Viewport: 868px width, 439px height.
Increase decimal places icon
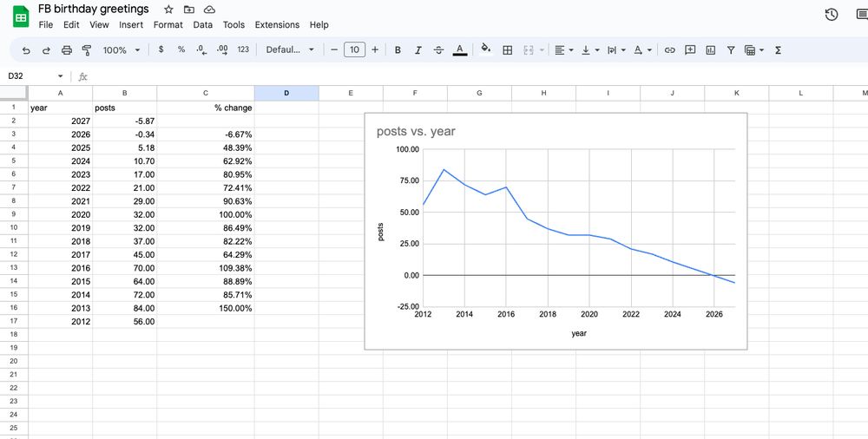coord(222,49)
